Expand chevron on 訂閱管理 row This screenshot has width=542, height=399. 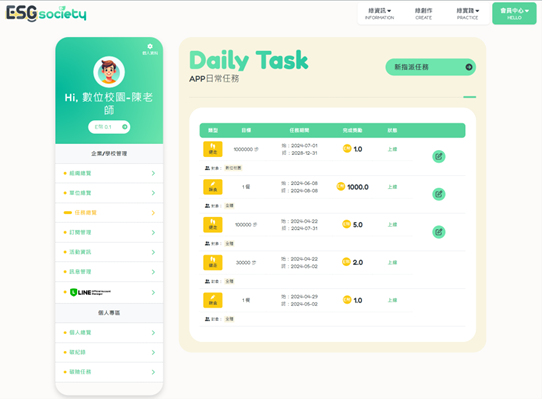(153, 233)
